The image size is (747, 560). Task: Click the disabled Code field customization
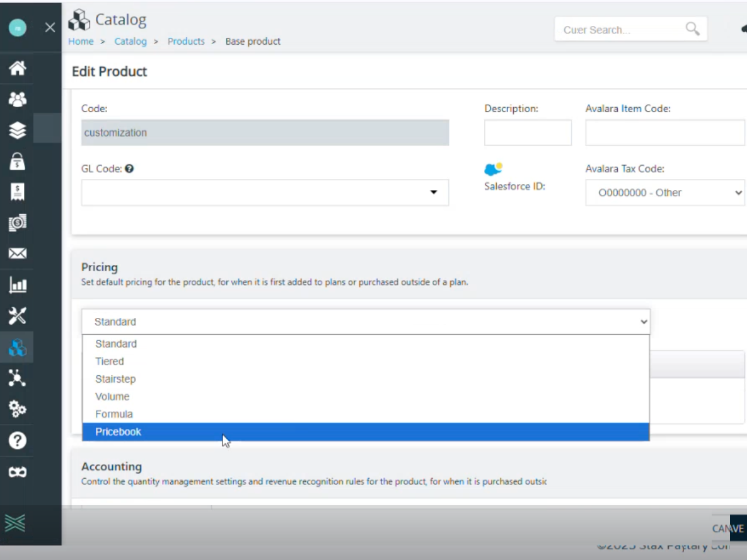click(265, 132)
